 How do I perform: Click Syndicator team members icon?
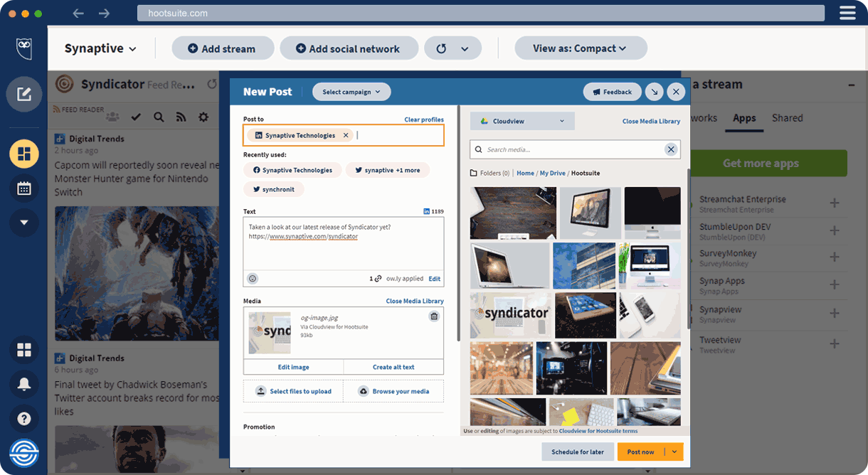(114, 117)
